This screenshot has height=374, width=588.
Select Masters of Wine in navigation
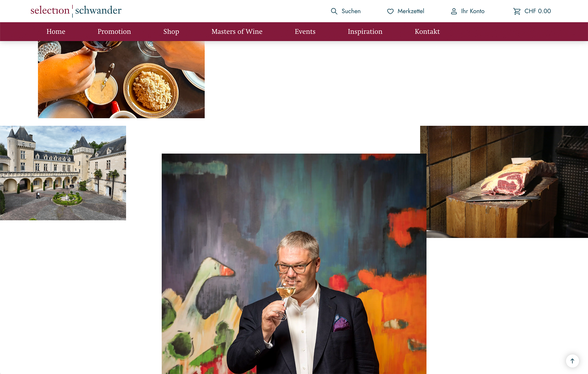237,31
